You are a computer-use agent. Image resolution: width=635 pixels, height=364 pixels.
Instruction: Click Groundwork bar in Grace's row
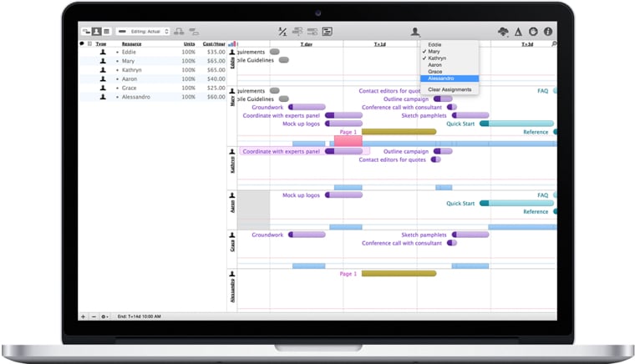pyautogui.click(x=307, y=235)
